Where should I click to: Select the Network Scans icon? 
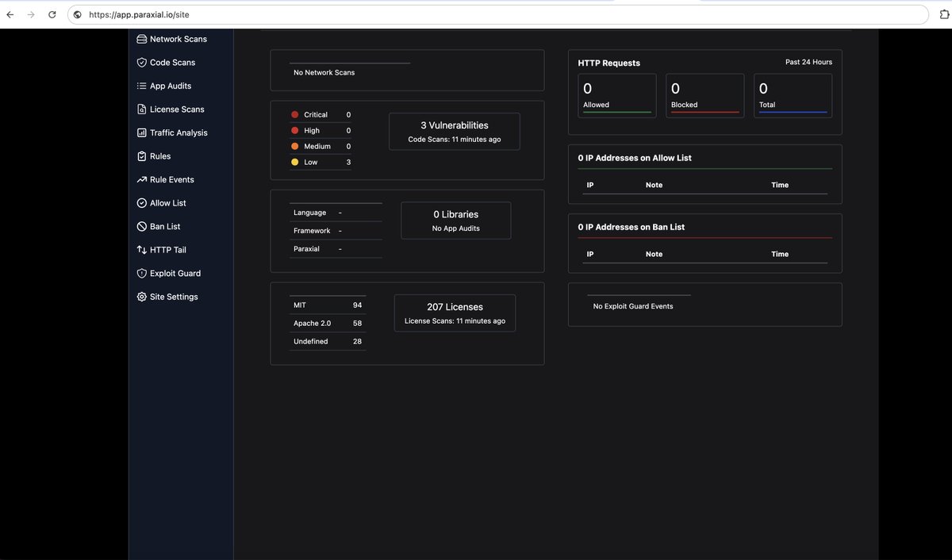141,38
